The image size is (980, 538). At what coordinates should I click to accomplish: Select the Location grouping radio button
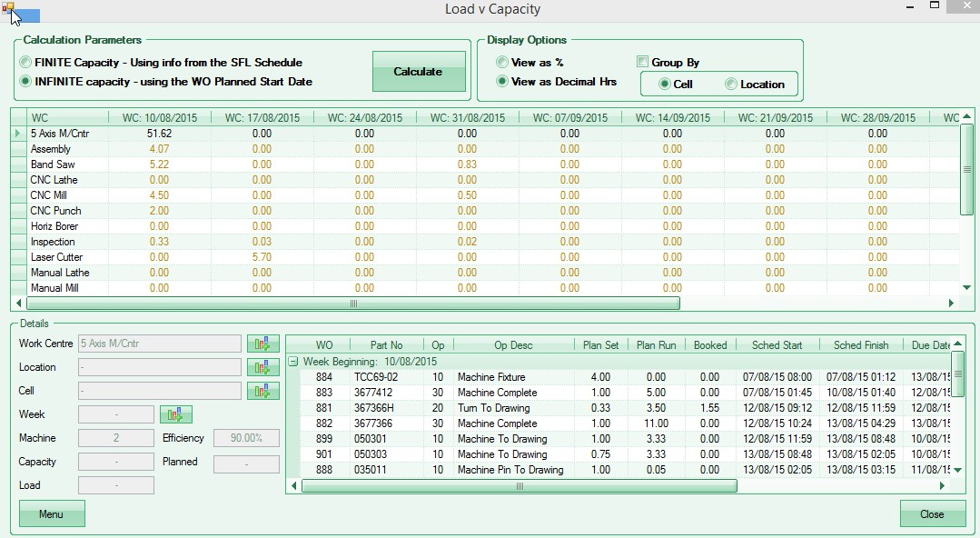pyautogui.click(x=731, y=85)
